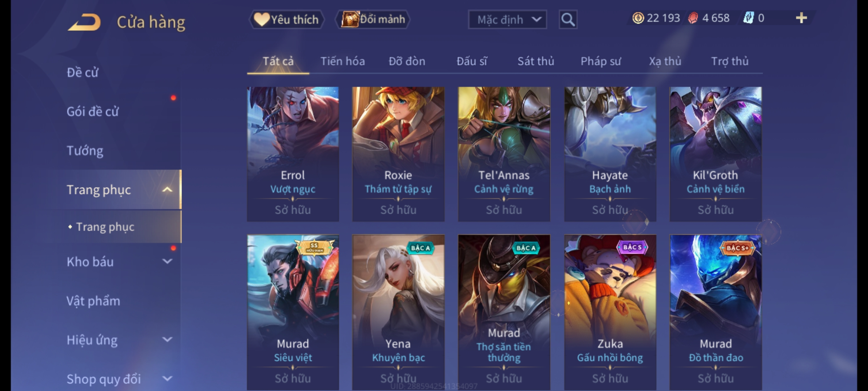Open the Yêu thích favorites heart

click(x=261, y=20)
